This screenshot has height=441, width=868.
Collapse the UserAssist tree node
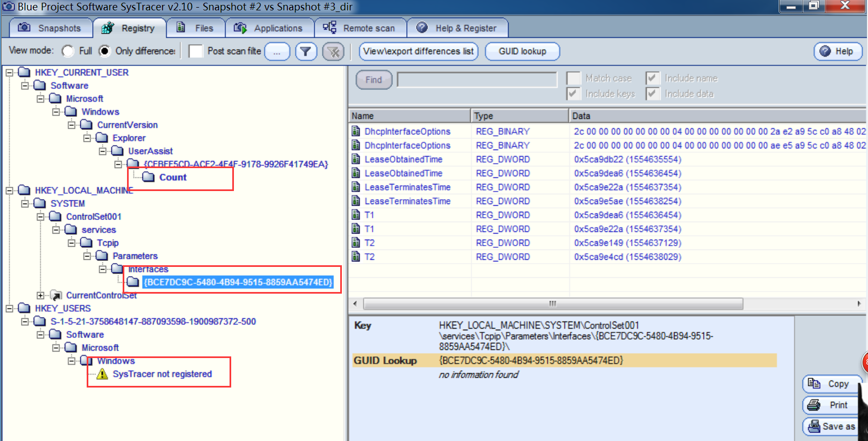103,151
